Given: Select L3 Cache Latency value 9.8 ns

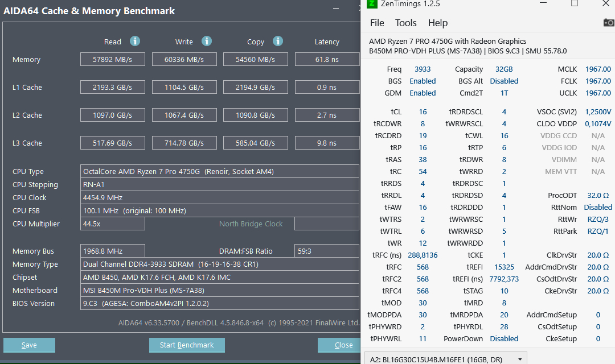Looking at the screenshot, I should 327,143.
